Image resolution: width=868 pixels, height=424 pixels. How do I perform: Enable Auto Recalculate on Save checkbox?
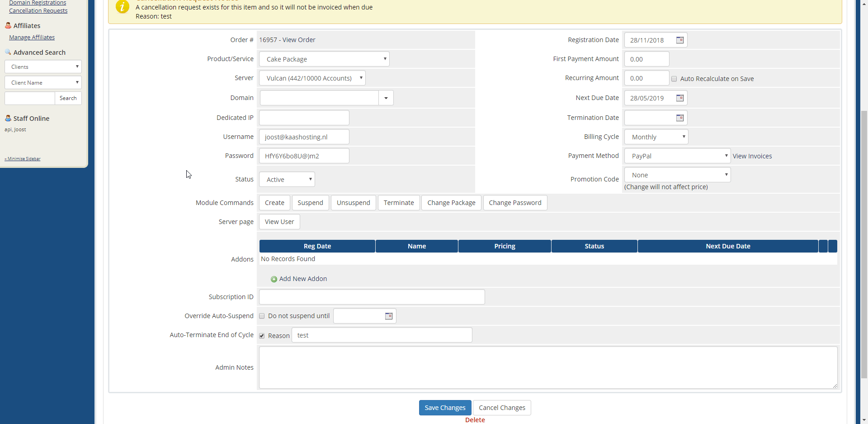pyautogui.click(x=674, y=79)
